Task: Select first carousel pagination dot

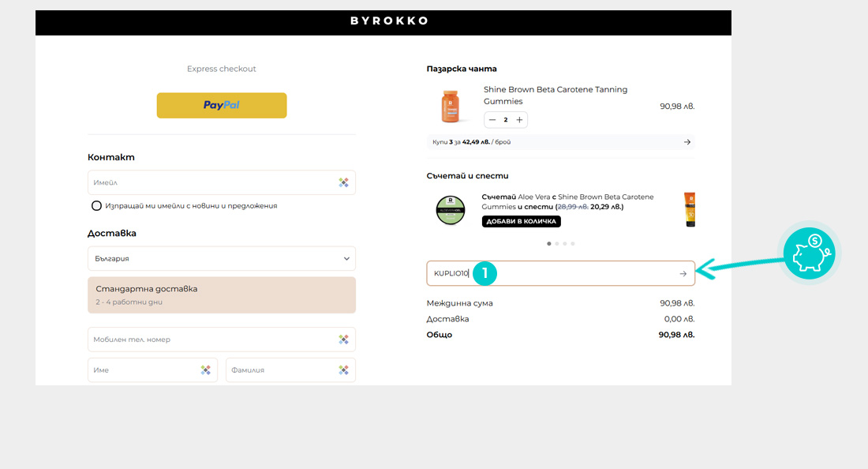Action: point(549,244)
